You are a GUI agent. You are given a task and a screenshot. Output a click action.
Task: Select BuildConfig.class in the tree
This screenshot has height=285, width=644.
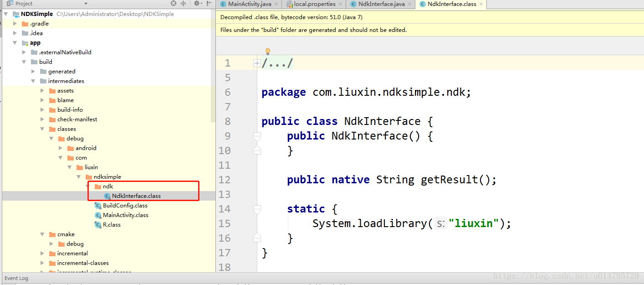tap(125, 206)
